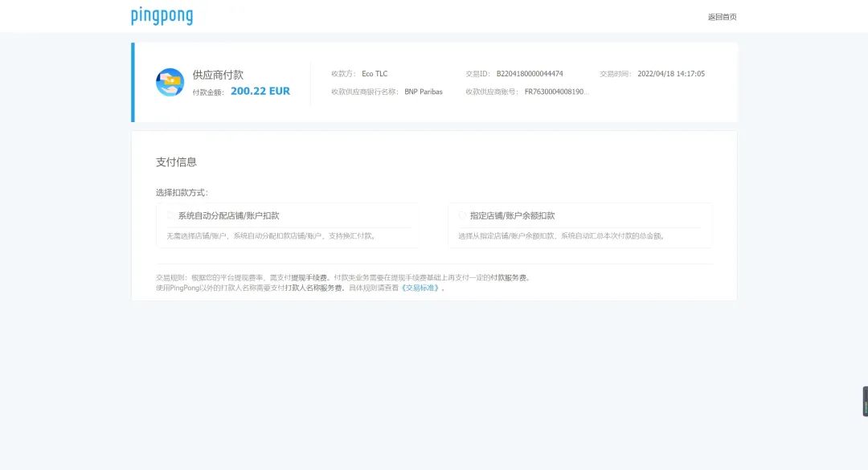Viewport: 868px width, 470px height.
Task: Click the 选择扣款方式 label
Action: pos(182,192)
